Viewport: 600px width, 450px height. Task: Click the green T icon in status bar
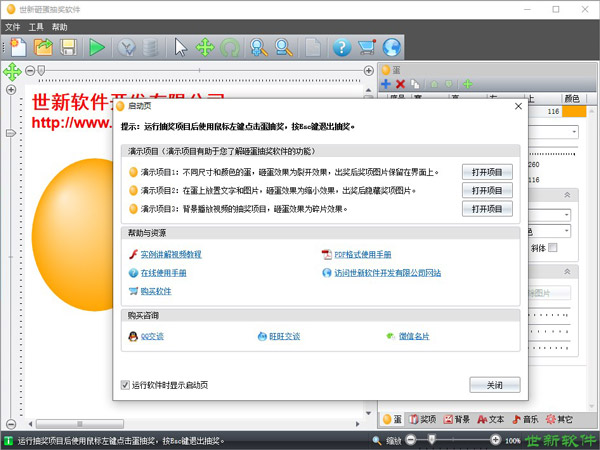(x=8, y=441)
